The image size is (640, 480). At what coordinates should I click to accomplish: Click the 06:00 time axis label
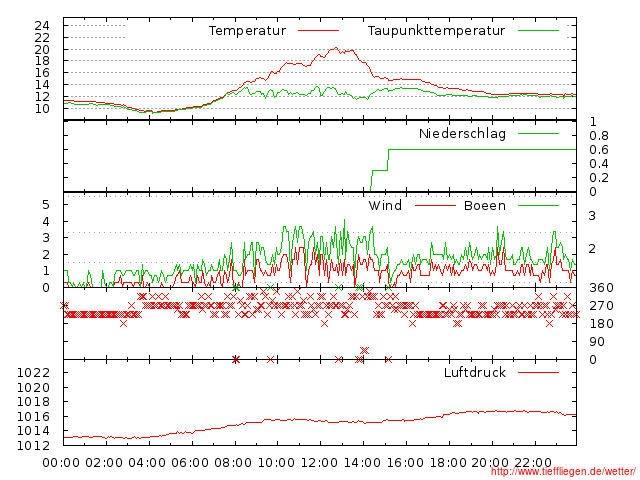190,463
